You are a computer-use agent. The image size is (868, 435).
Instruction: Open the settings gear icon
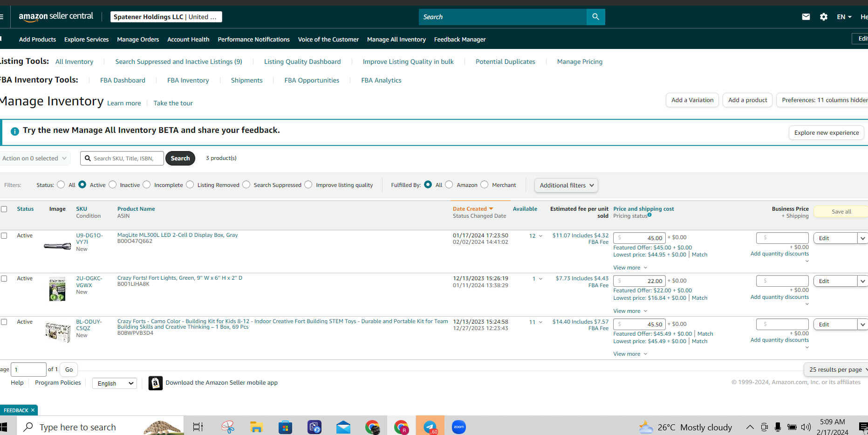(x=824, y=17)
